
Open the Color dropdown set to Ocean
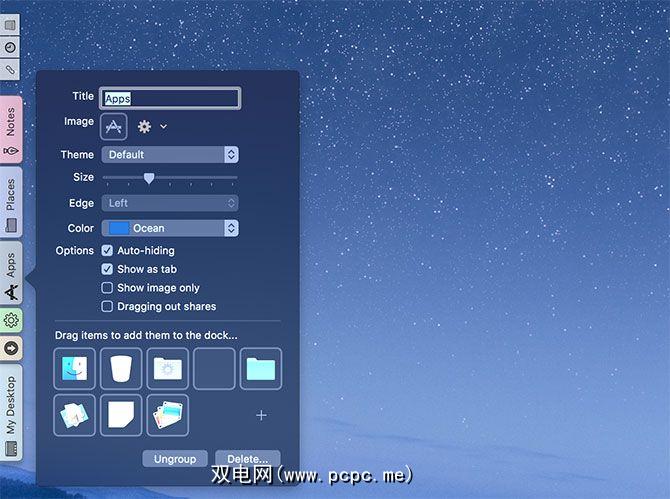click(170, 228)
